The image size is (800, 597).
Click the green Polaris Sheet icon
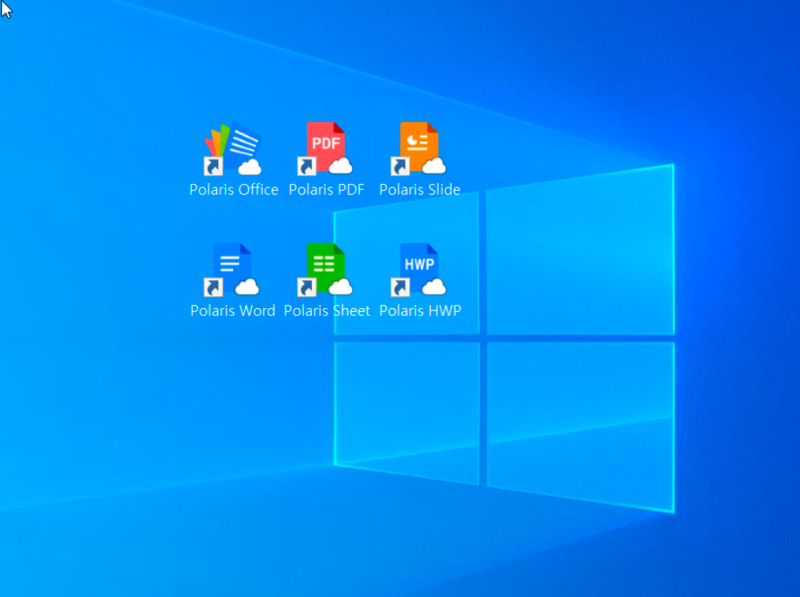tap(326, 270)
